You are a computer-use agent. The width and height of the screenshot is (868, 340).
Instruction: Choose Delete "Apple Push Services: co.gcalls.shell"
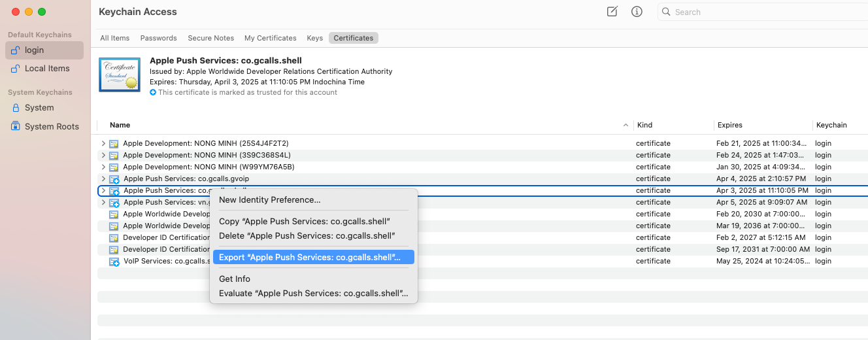tap(307, 235)
